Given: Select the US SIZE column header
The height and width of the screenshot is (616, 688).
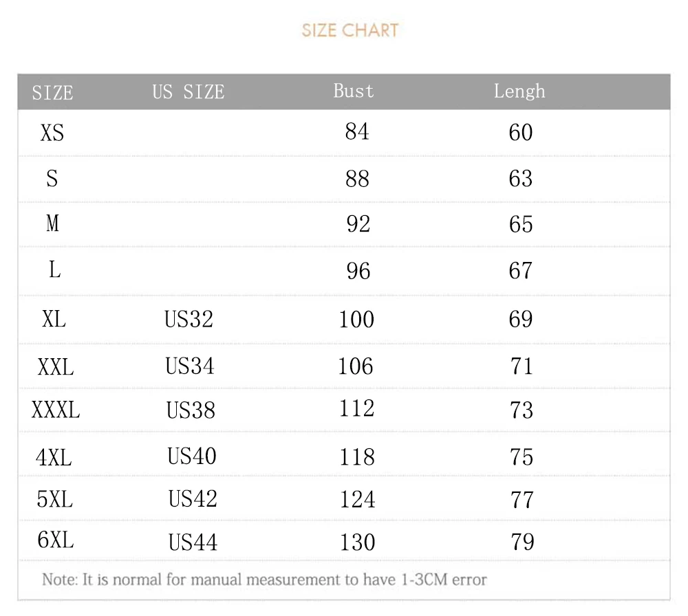Looking at the screenshot, I should 189,92.
